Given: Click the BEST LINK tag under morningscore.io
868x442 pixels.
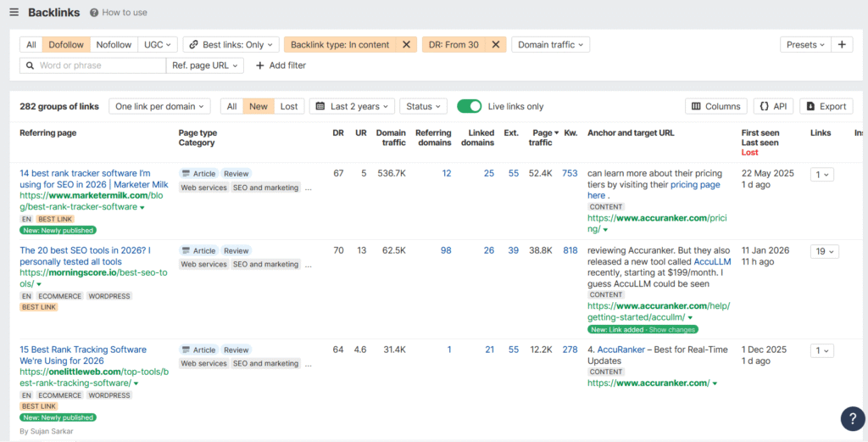Looking at the screenshot, I should (x=39, y=307).
